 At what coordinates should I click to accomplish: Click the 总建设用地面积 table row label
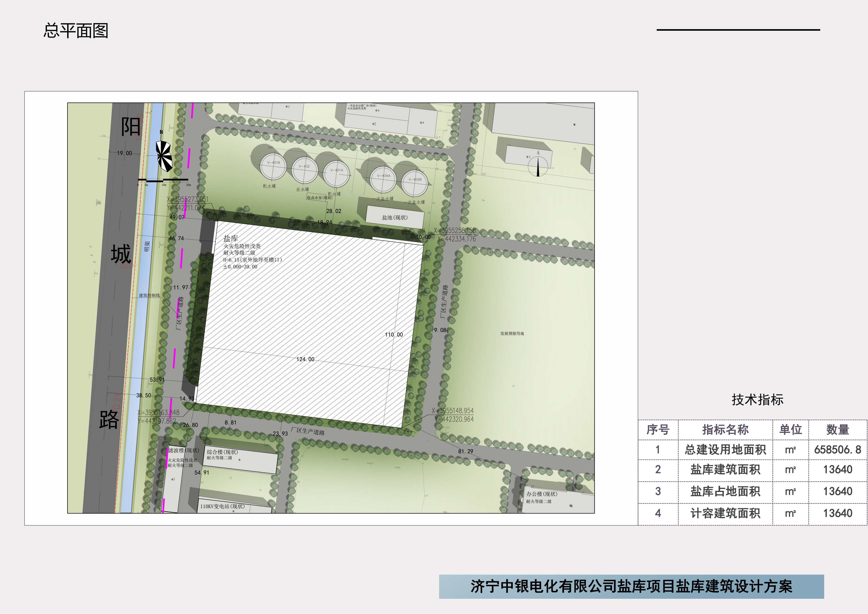(x=725, y=450)
